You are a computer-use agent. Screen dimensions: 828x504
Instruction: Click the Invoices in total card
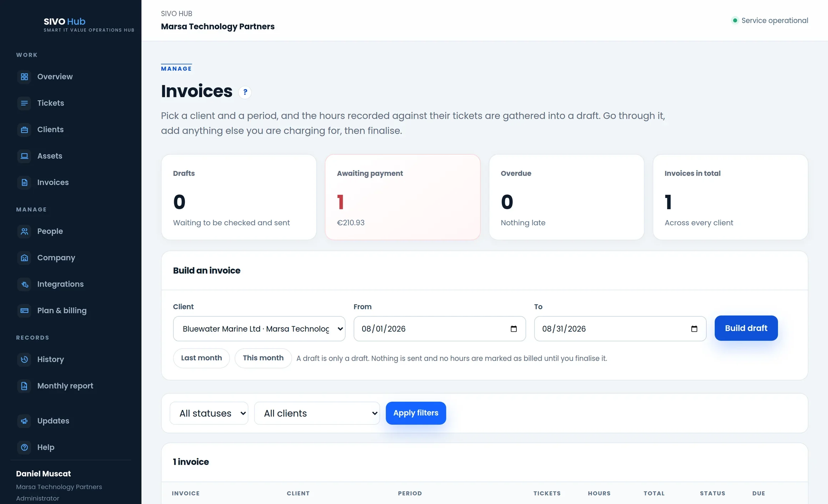tap(730, 197)
